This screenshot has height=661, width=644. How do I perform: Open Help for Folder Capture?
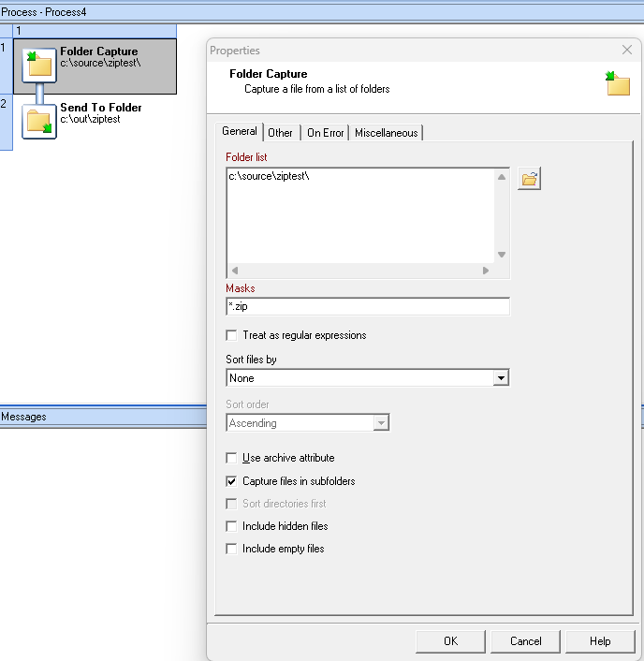600,641
